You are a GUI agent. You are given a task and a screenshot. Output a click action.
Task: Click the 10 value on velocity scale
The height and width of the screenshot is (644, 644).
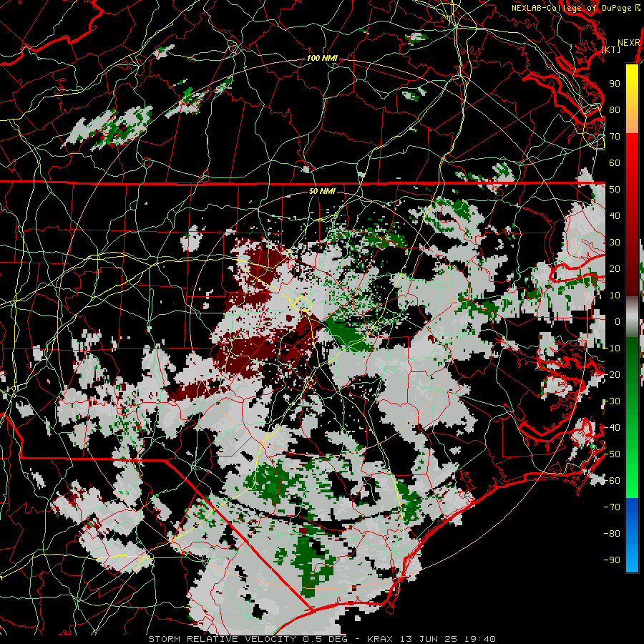tap(615, 296)
